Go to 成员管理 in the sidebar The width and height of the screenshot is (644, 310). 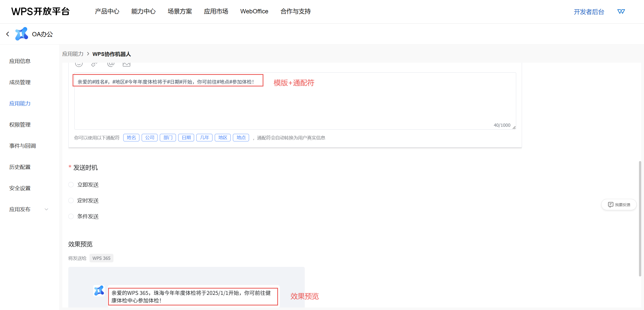(20, 82)
